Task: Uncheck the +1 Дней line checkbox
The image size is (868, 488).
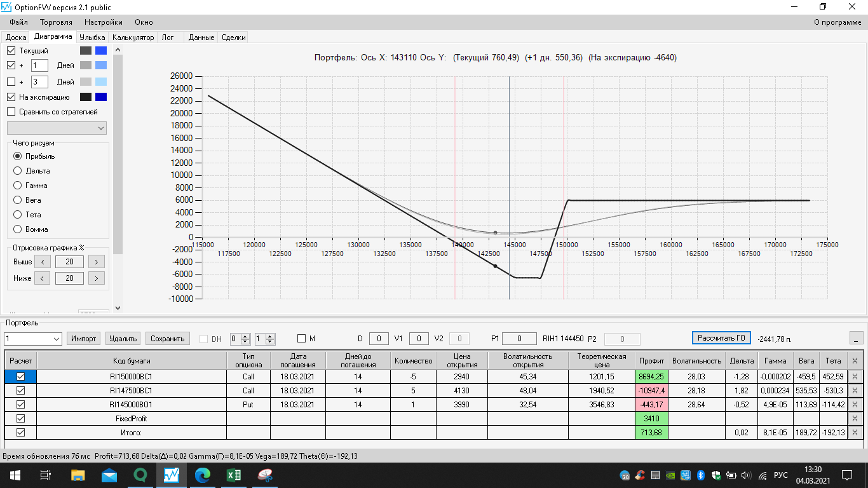Action: tap(11, 65)
